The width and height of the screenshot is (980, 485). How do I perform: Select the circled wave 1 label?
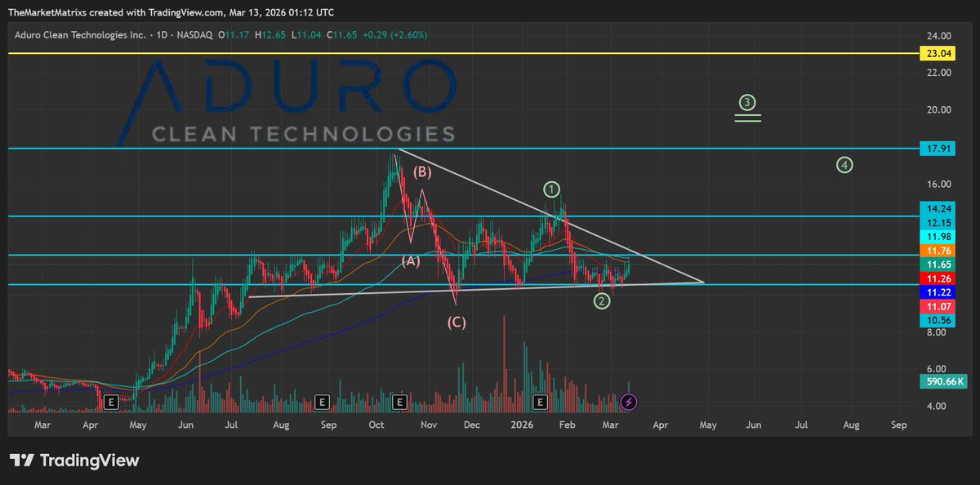click(x=552, y=189)
